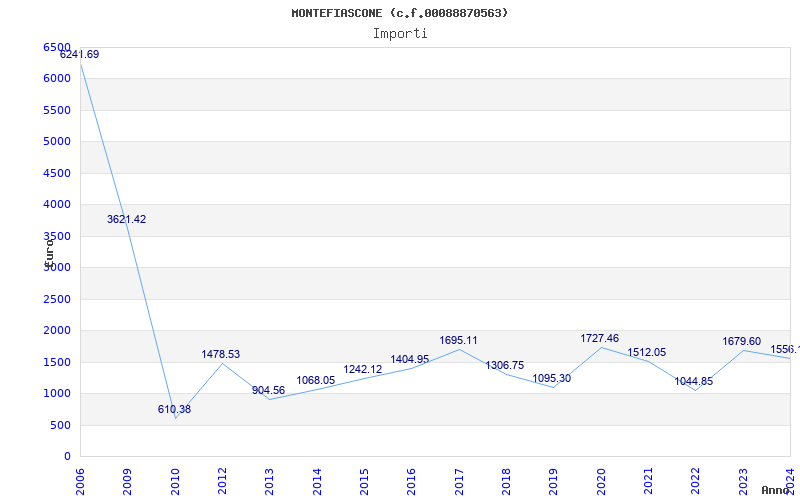Click the year 2022 on the x-axis

[695, 482]
